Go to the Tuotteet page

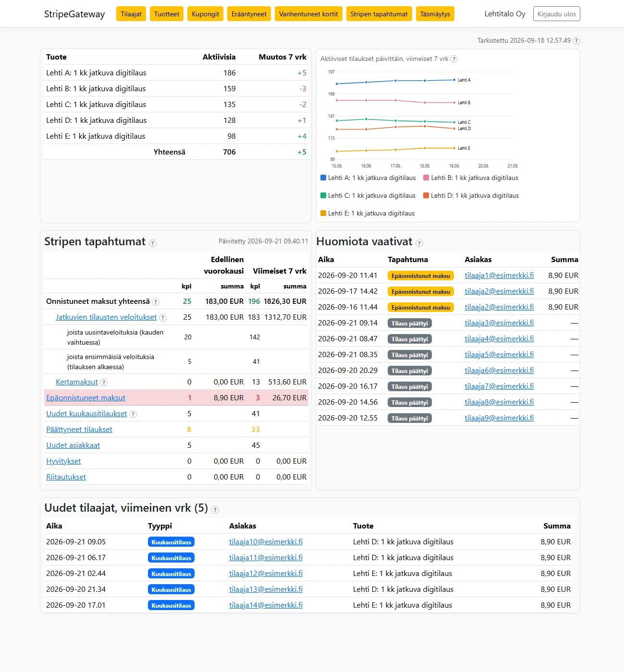point(167,14)
